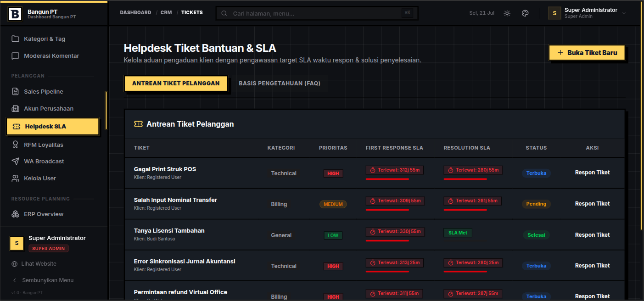Go to the CRM breadcrumb
Viewport: 644px width, 301px height.
[166, 12]
